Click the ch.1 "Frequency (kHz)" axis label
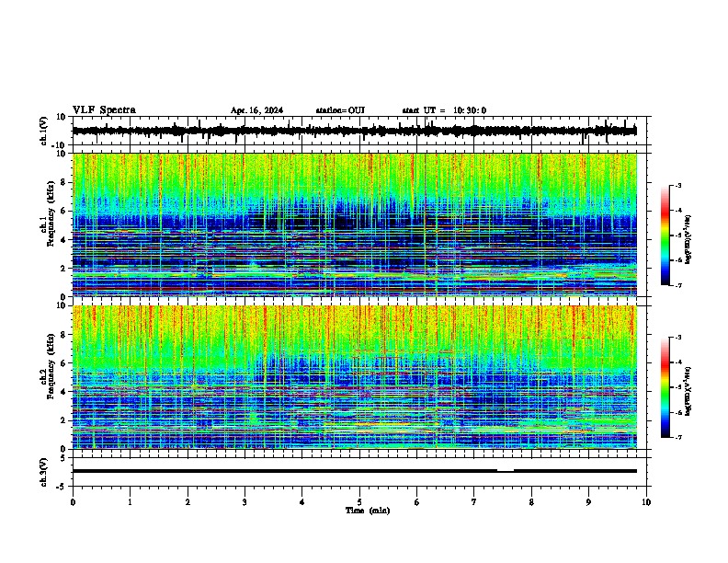The height and width of the screenshot is (563, 728). [x=51, y=213]
